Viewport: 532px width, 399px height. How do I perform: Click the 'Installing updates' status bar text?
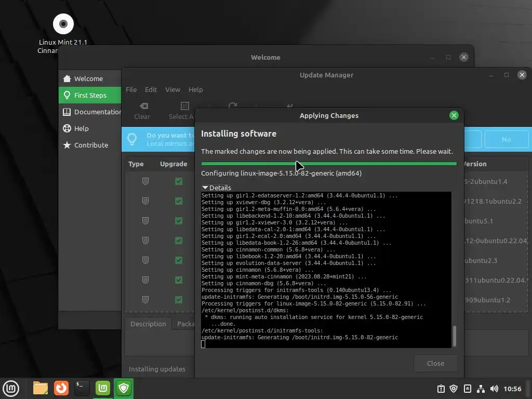157,369
